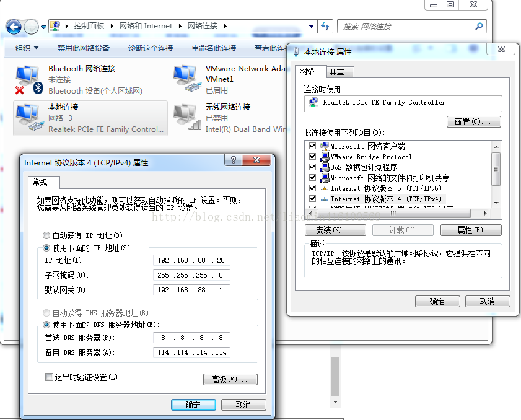The image size is (521, 420).
Task: Select 自动获得 IP 地址 radio button
Action: coord(46,235)
